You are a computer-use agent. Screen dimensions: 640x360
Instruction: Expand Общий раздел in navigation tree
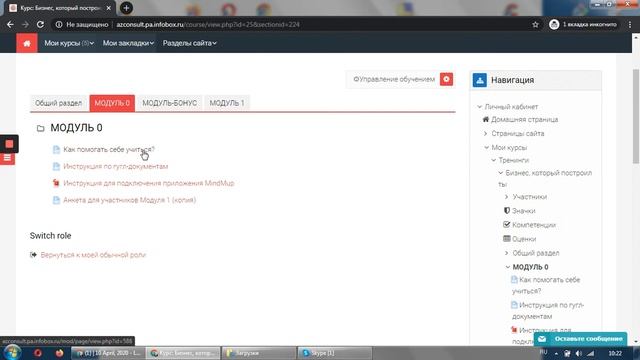(x=507, y=253)
